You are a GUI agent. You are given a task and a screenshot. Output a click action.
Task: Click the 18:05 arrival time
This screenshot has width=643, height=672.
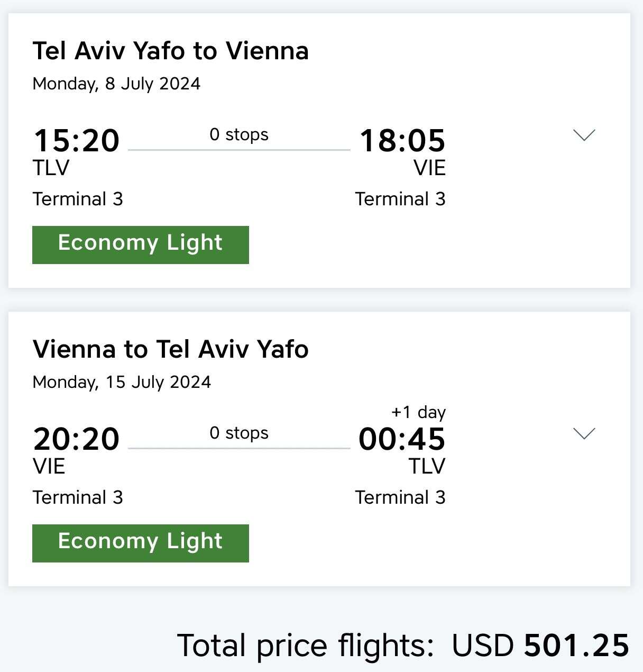(x=402, y=141)
